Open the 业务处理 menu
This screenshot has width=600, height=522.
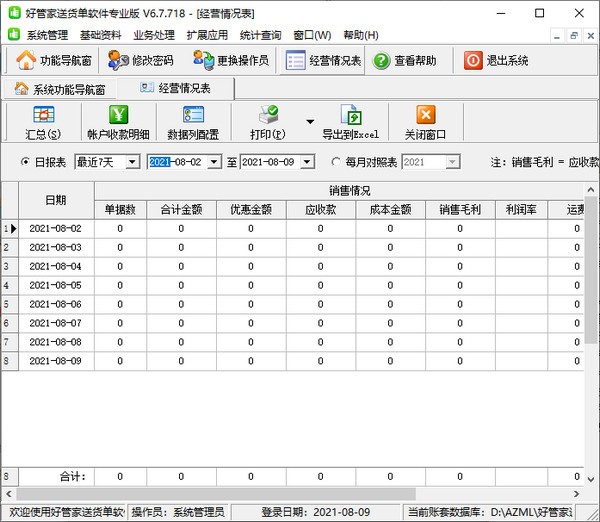(154, 35)
